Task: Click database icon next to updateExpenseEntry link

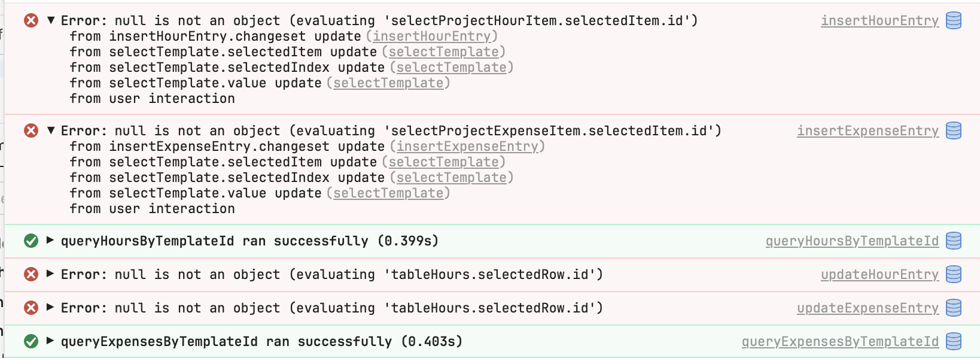Action: pos(954,308)
